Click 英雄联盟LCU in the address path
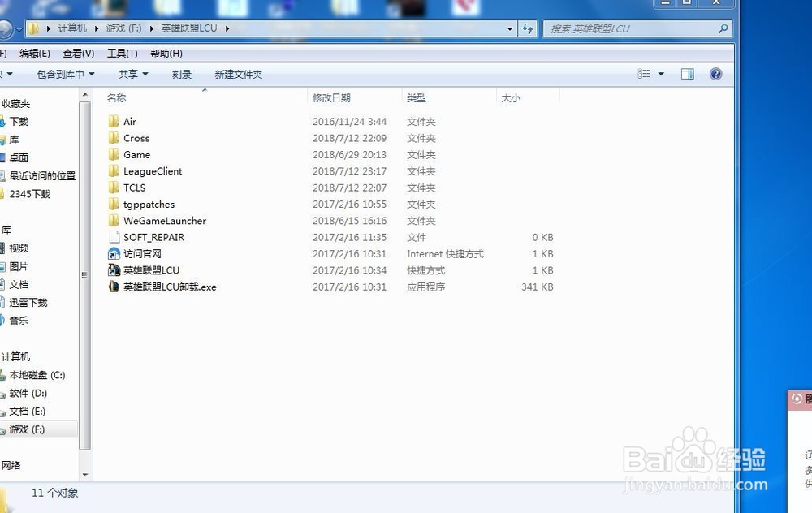 coord(189,28)
